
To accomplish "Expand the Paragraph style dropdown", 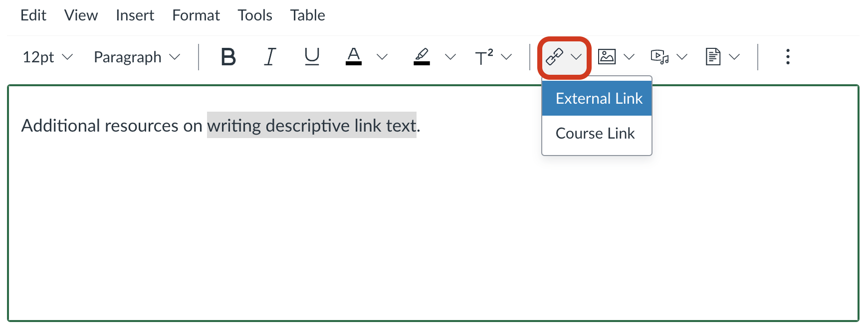I will 137,57.
